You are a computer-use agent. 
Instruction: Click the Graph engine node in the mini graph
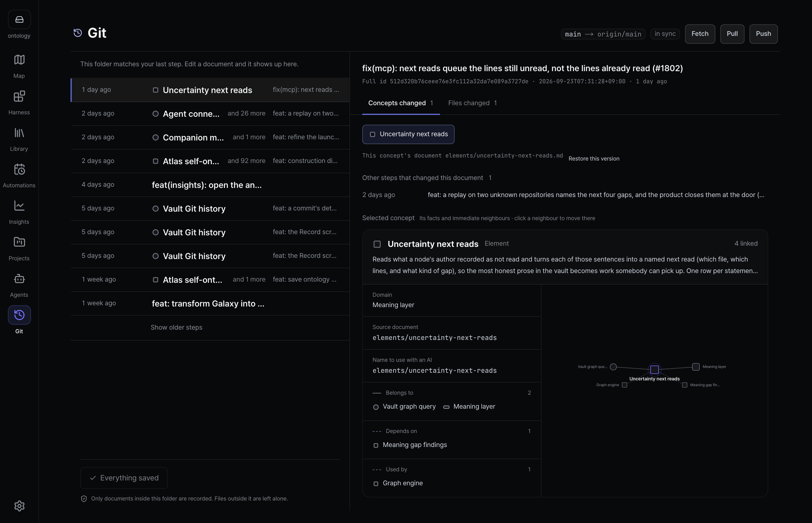[x=624, y=385]
